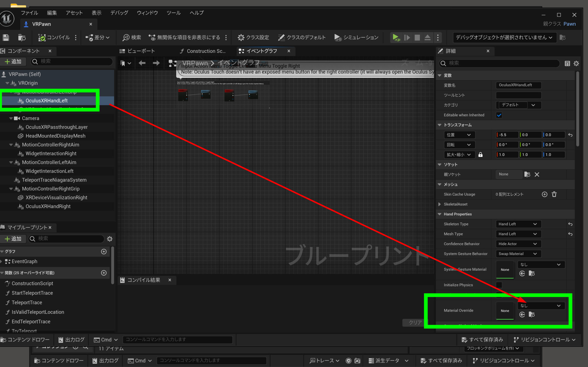
Task: Click the Save blueprint floppy icon
Action: pyautogui.click(x=6, y=37)
